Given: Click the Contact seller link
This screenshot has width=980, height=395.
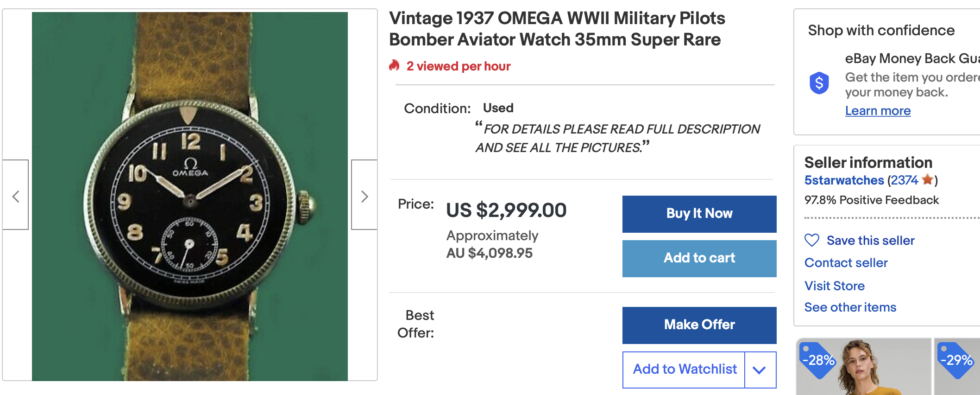Looking at the screenshot, I should 846,263.
